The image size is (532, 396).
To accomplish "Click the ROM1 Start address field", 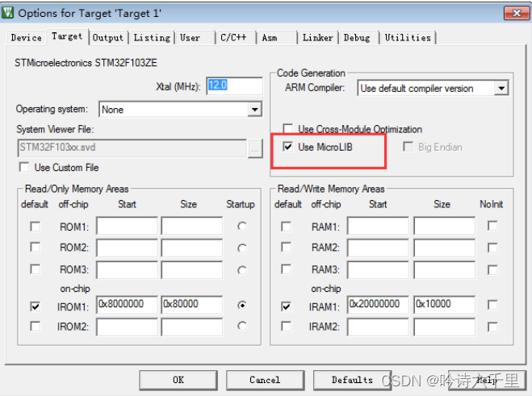I will click(x=128, y=226).
